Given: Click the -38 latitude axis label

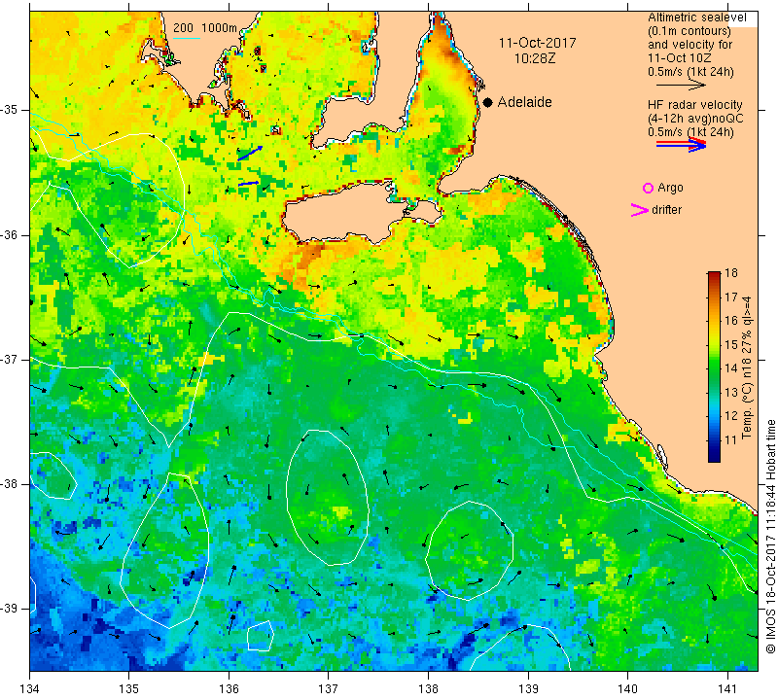Looking at the screenshot, I should coord(10,484).
